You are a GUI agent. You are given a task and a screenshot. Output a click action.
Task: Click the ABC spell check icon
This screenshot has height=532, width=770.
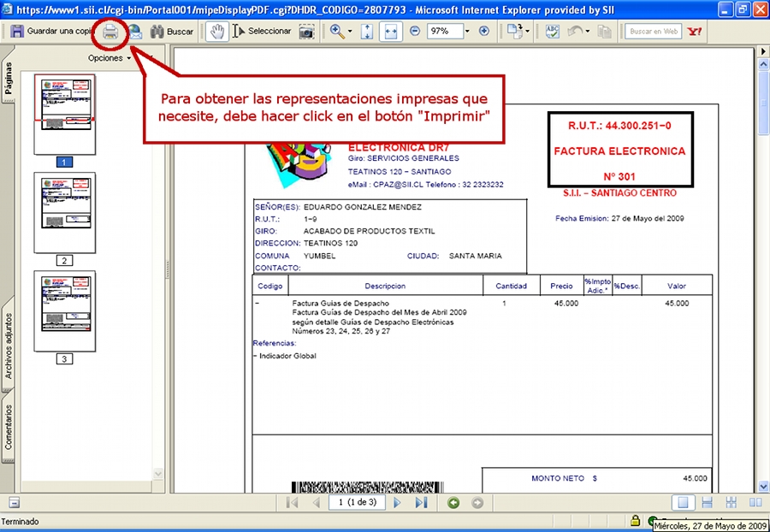click(x=553, y=32)
